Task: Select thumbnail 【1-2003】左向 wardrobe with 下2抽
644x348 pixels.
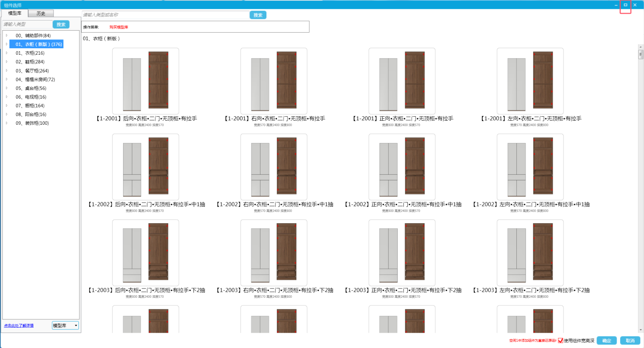Action: click(530, 253)
